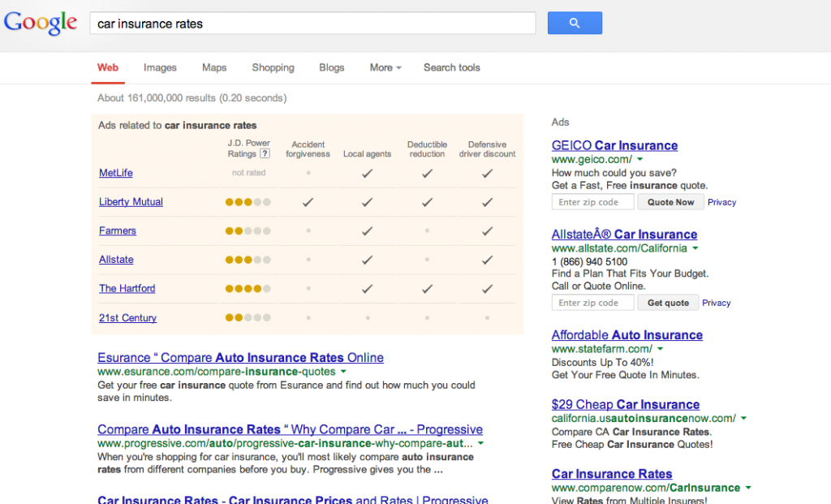Click The Hartford defensive driver discount checkmark
The height and width of the screenshot is (504, 831).
coord(488,289)
